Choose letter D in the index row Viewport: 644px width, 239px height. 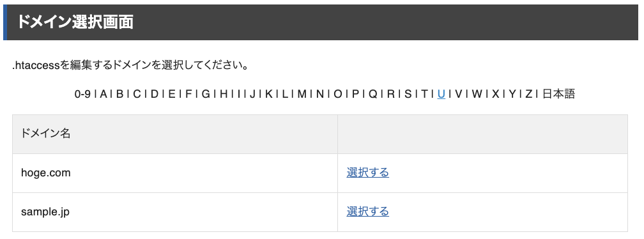tap(155, 94)
